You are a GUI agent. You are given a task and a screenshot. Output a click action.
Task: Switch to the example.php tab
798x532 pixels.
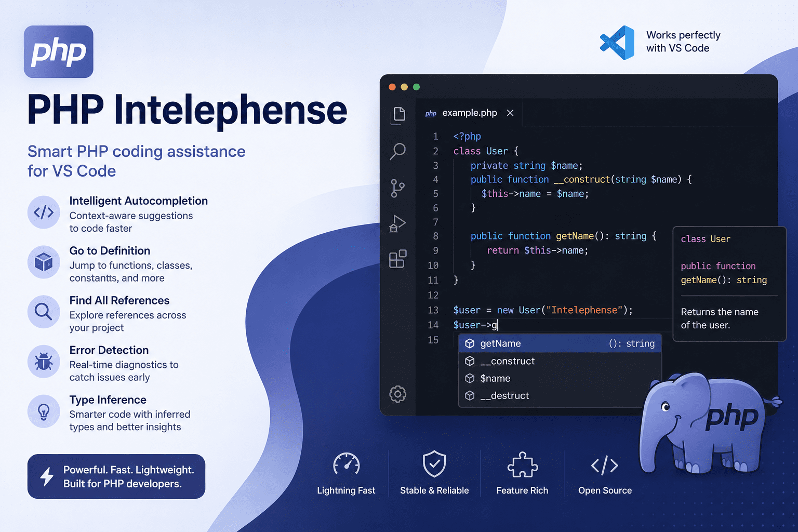[x=470, y=113]
